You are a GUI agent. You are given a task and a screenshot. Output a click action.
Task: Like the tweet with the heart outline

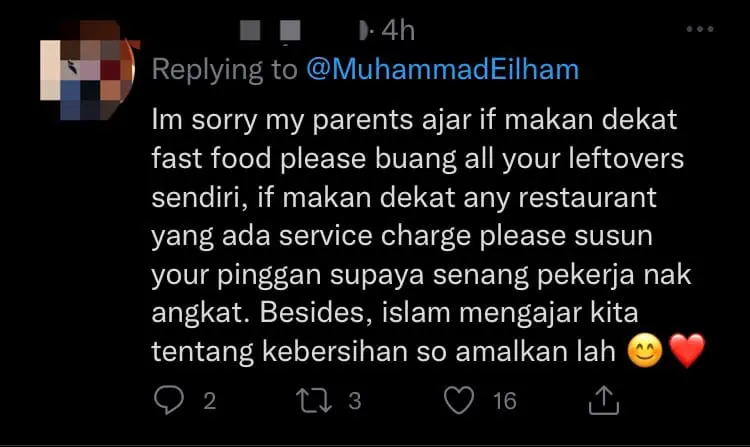coord(459,400)
